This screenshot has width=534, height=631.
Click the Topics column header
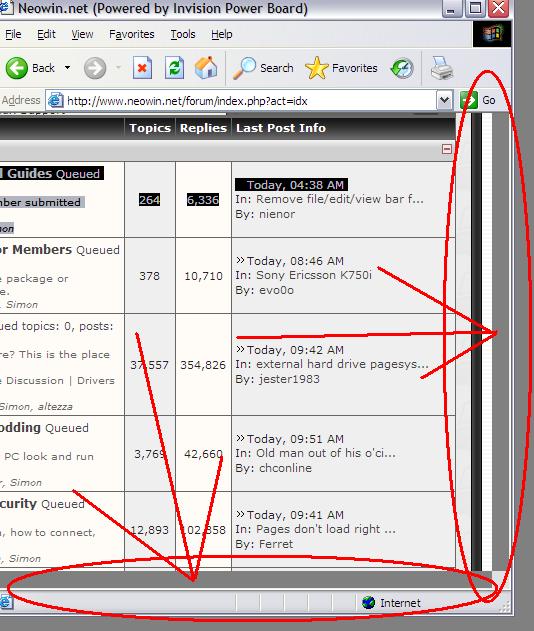point(150,128)
